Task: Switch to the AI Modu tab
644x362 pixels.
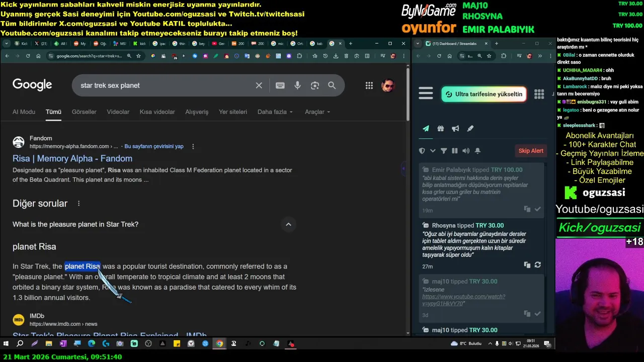Action: coord(24,112)
